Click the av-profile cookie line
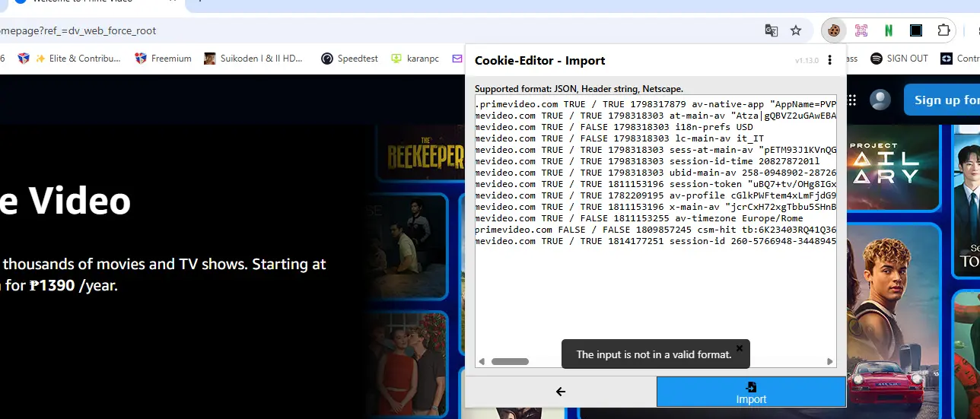 pyautogui.click(x=656, y=195)
